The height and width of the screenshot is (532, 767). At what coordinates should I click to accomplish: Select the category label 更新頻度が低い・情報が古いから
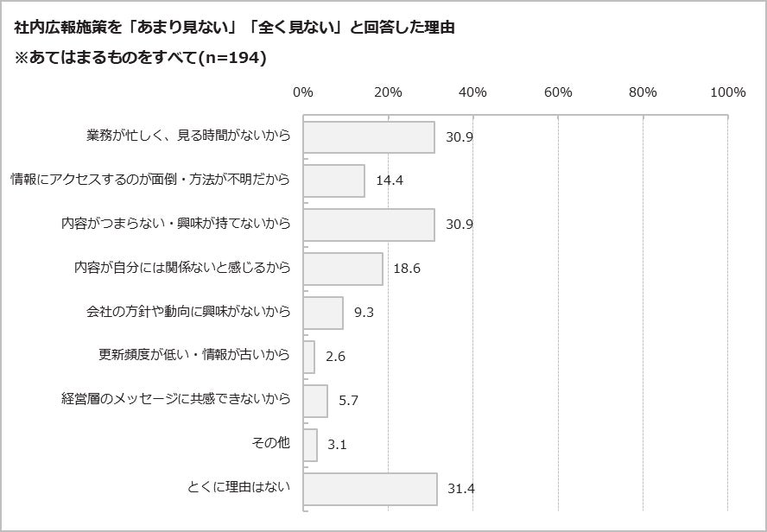[194, 354]
